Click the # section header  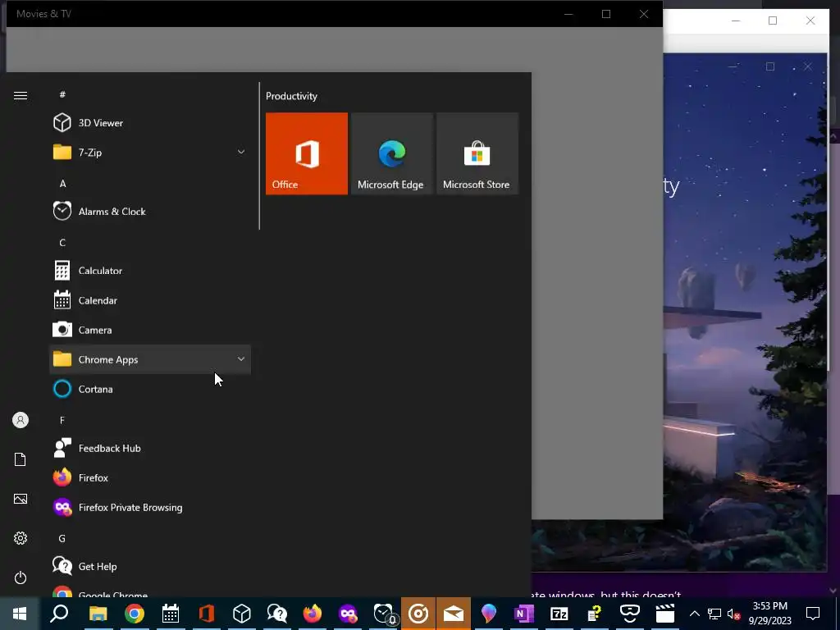pos(62,94)
